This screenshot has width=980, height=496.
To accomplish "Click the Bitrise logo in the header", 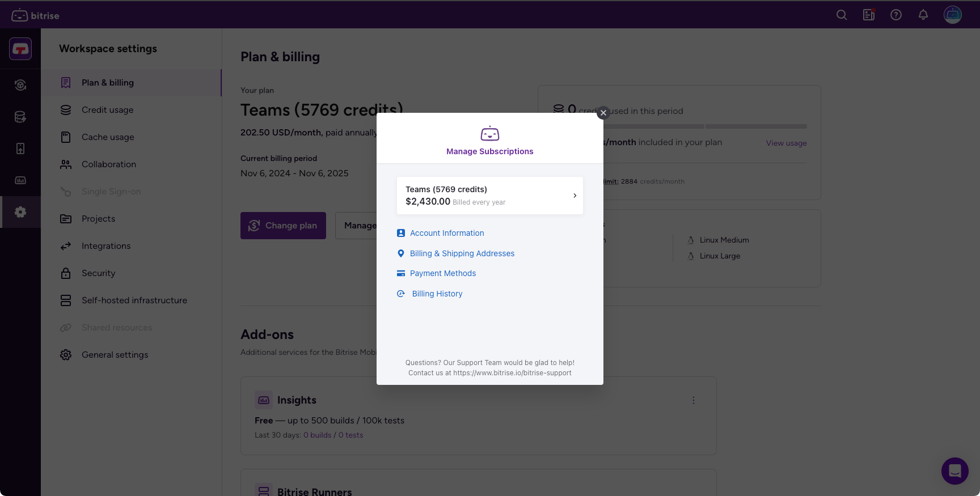I will 35,15.
